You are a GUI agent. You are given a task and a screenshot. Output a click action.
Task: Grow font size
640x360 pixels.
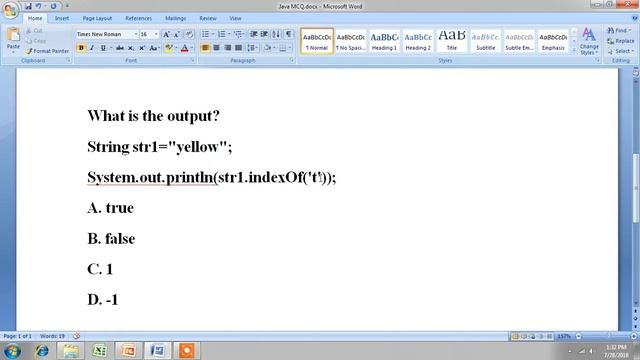pos(166,34)
